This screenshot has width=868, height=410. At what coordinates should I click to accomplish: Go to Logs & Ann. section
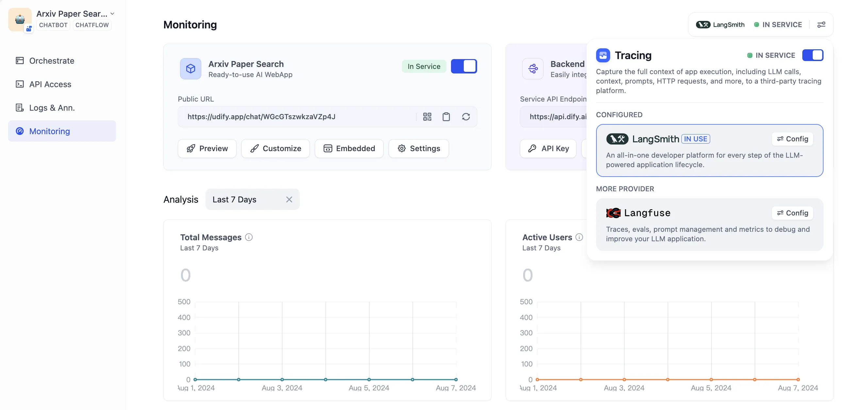coord(52,108)
